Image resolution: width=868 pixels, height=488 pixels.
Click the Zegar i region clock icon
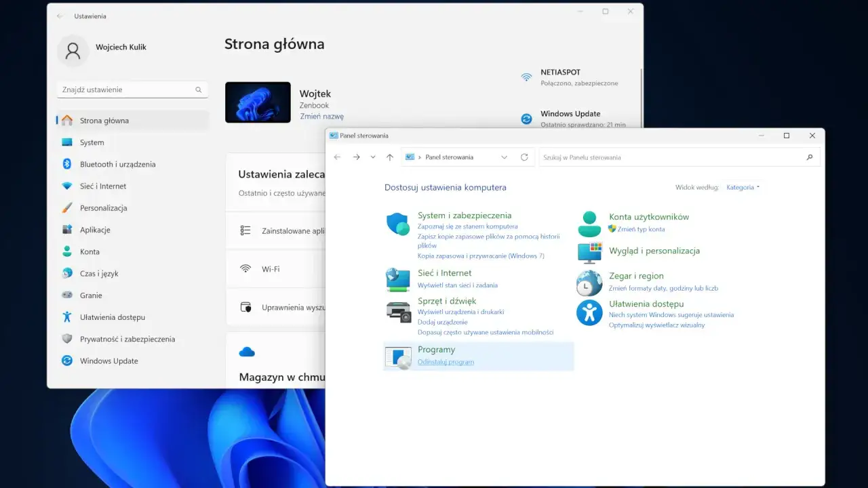point(589,283)
